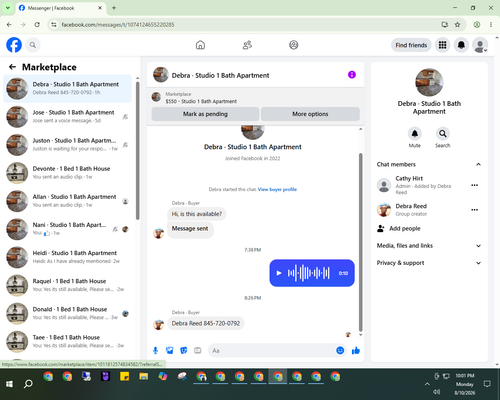The width and height of the screenshot is (500, 400).
Task: Open the account profile avatar menu
Action: click(x=480, y=45)
